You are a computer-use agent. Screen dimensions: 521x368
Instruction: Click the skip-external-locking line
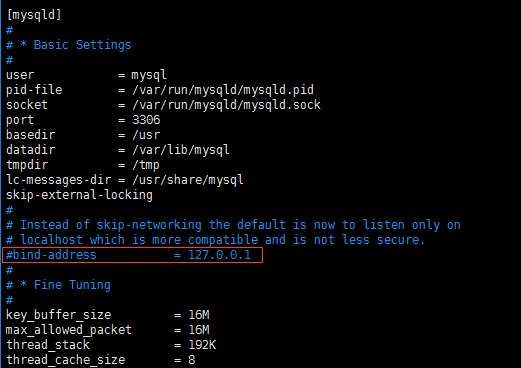[79, 195]
